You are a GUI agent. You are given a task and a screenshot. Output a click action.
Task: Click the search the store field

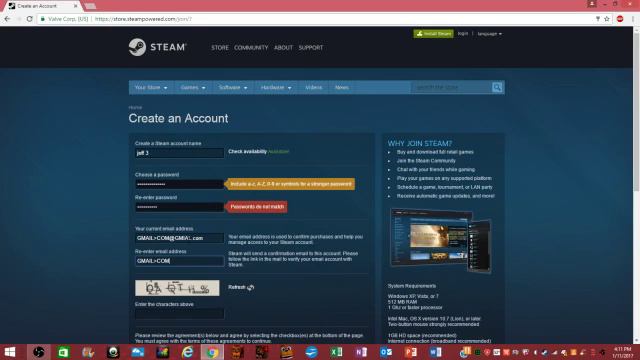[451, 87]
